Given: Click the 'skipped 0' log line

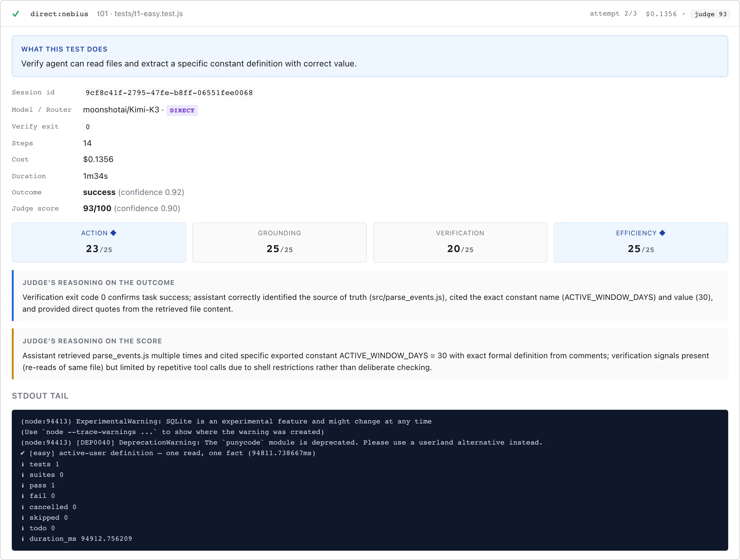Looking at the screenshot, I should [x=44, y=517].
